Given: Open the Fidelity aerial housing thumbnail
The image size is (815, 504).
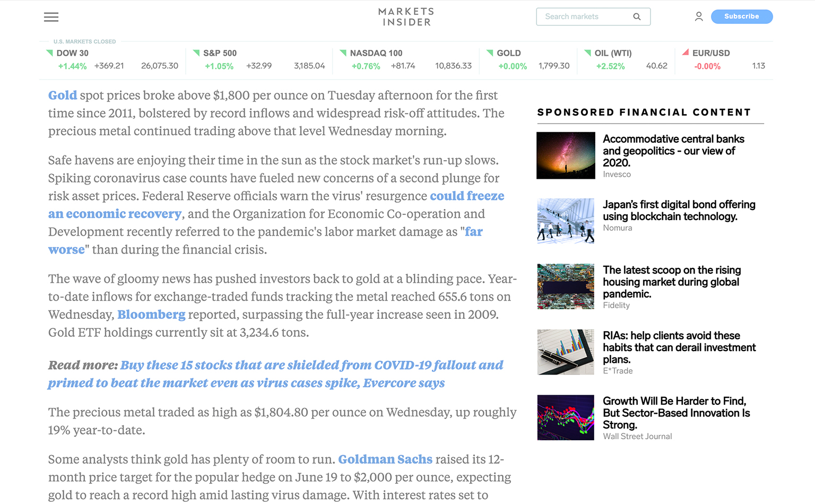Looking at the screenshot, I should click(566, 286).
